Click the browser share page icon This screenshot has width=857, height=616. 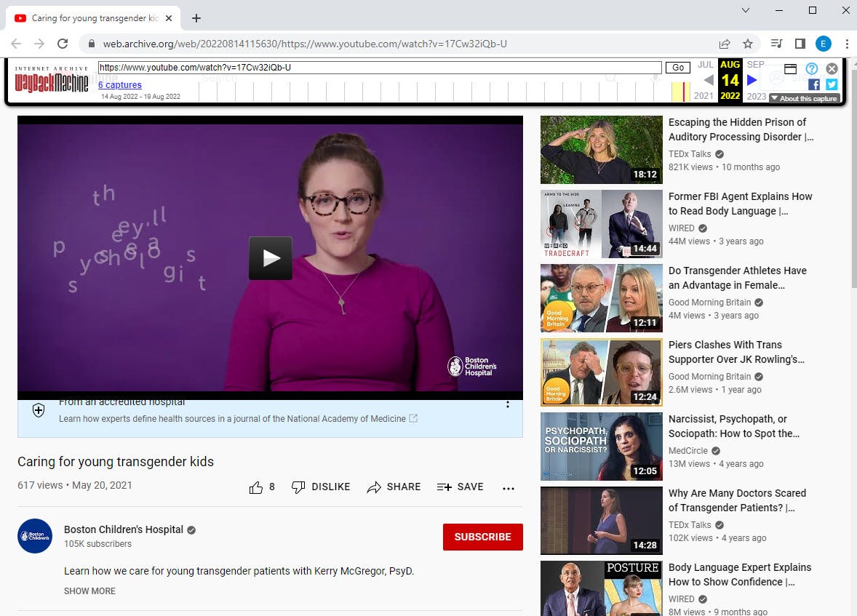(x=725, y=44)
